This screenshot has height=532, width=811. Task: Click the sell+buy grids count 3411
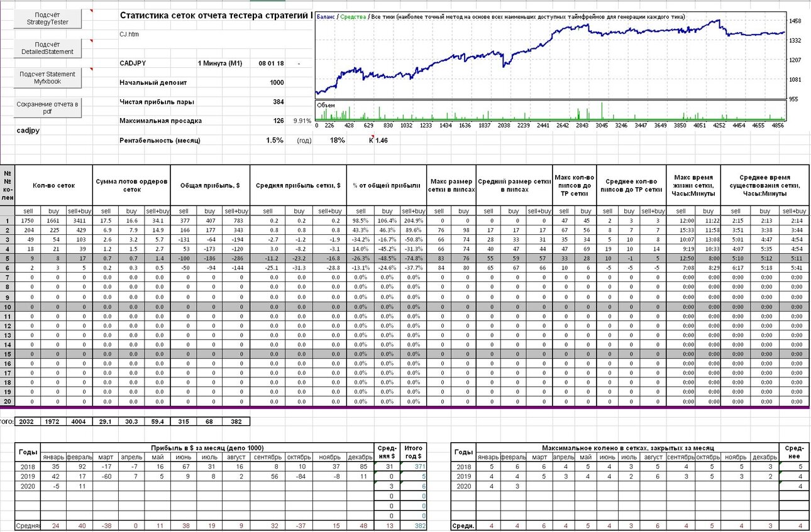79,220
